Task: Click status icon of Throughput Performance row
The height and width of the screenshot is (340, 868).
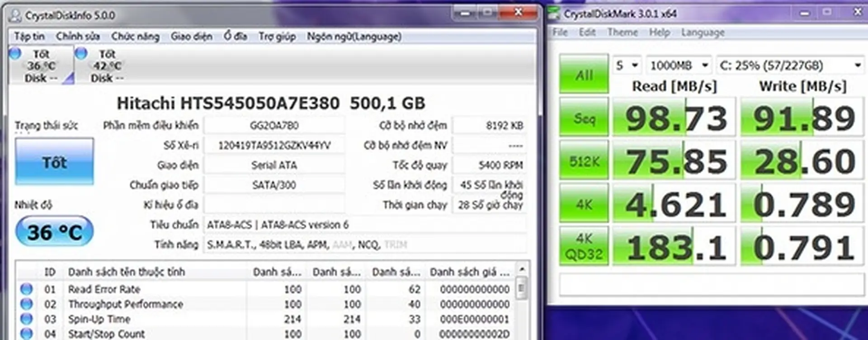Action: pos(26,303)
